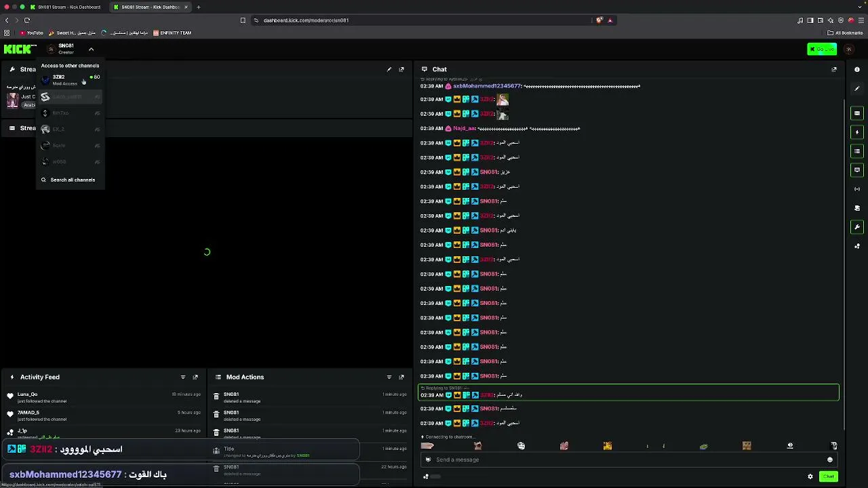The height and width of the screenshot is (488, 868).
Task: Pop out the Mod Actions panel
Action: pyautogui.click(x=401, y=377)
